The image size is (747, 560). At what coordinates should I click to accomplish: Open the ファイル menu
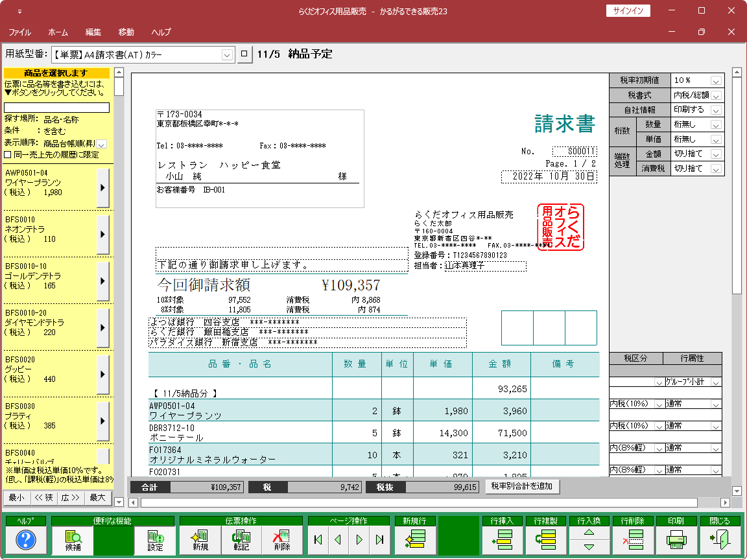point(20,32)
